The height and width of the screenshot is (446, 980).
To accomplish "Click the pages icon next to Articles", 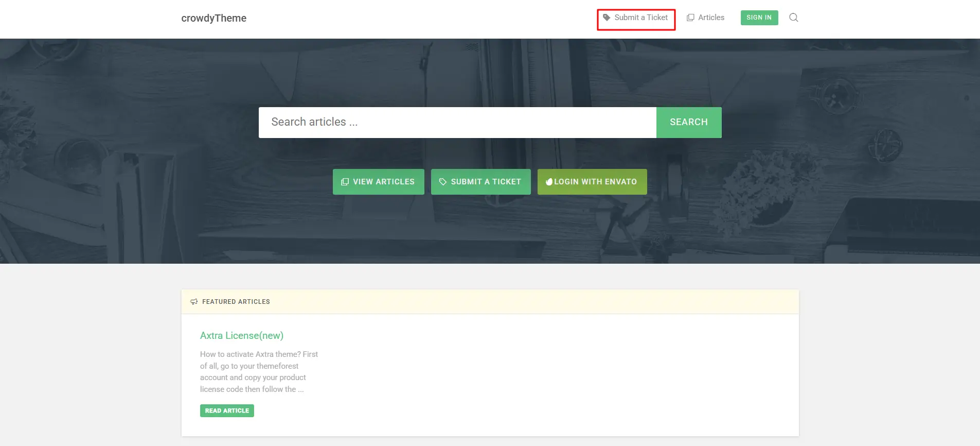I will click(690, 18).
